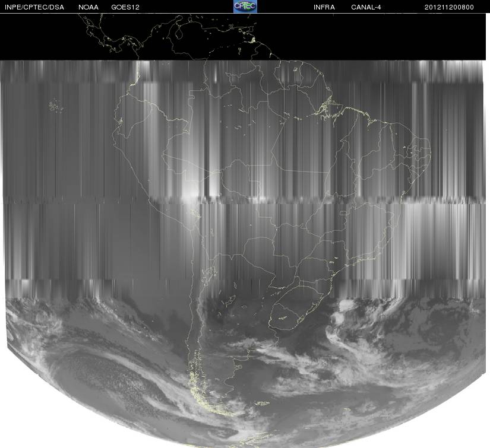
Task: Click the GOES12 satellite label
Action: click(x=125, y=7)
